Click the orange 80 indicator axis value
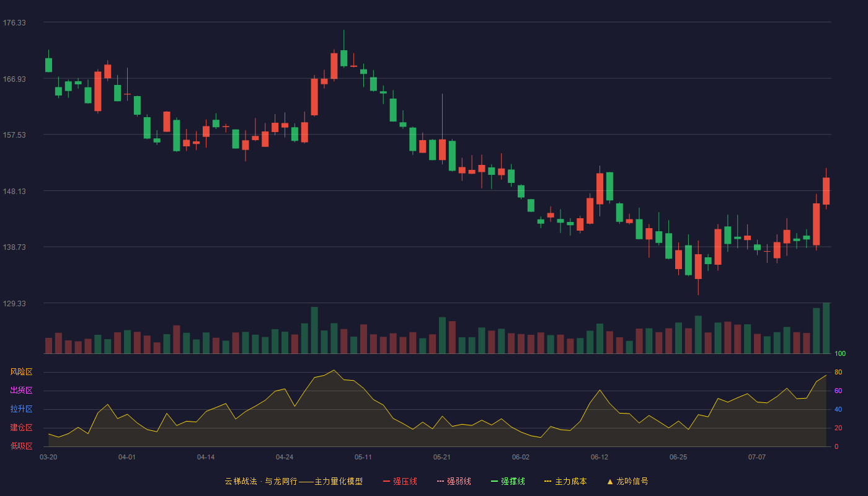This screenshot has height=496, width=868. tap(838, 372)
